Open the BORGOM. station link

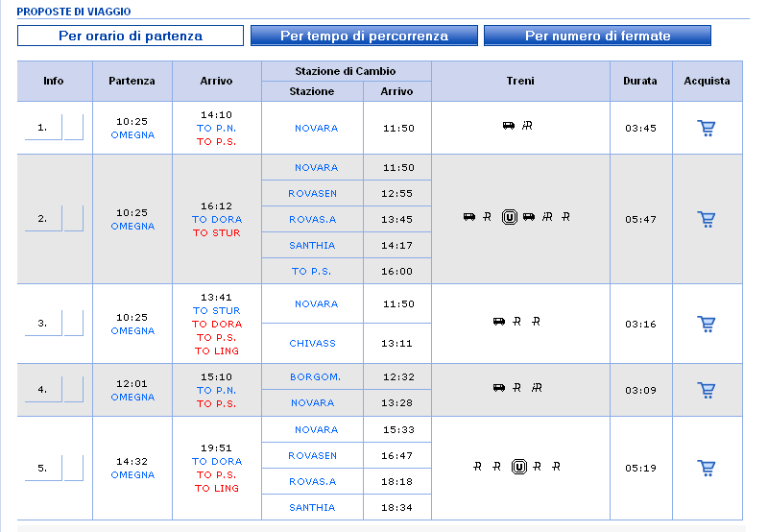(315, 376)
